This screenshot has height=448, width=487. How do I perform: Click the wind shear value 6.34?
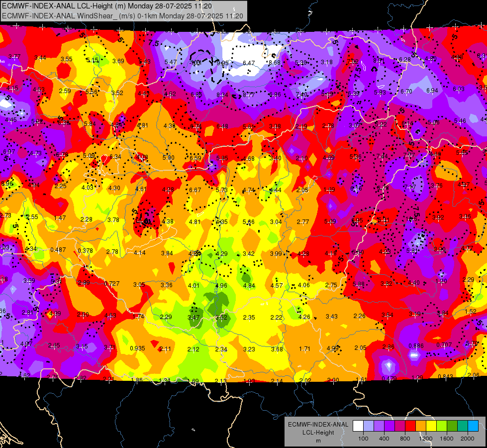coord(115,157)
